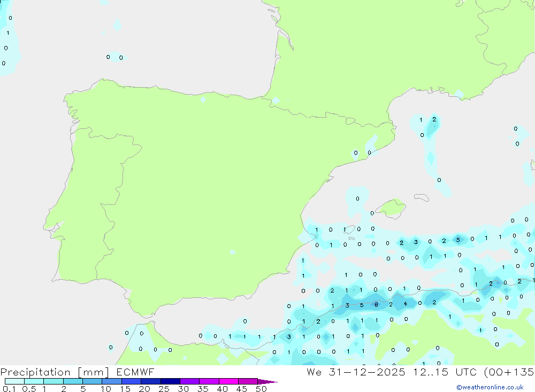The image size is (535, 392).
Task: Open the weatheronline.co.uk copyright link
Action: point(490,387)
